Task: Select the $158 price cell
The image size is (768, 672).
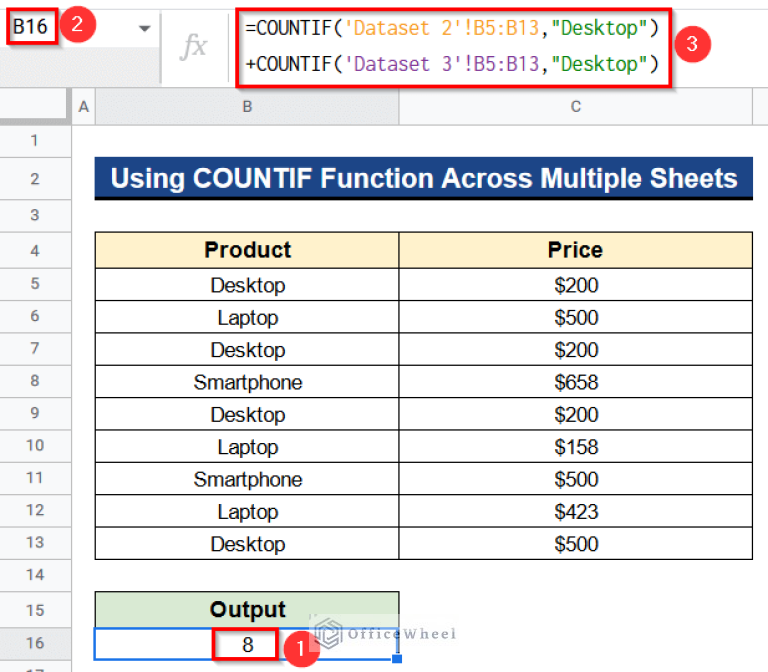Action: (576, 446)
